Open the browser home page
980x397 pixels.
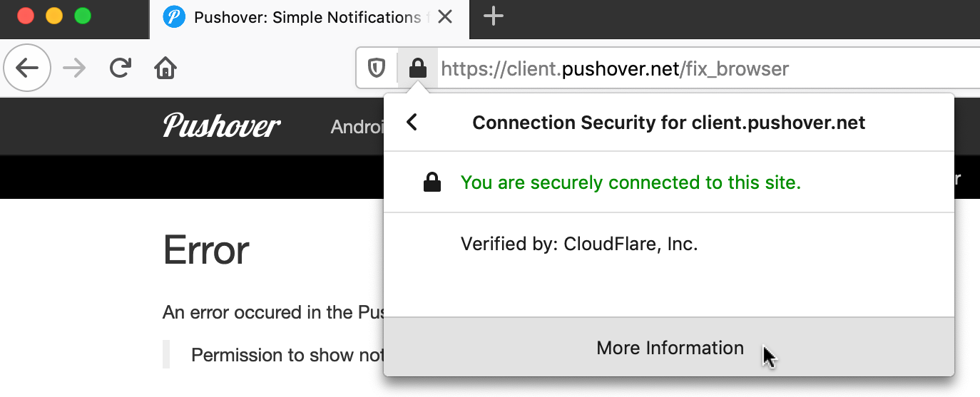click(165, 68)
